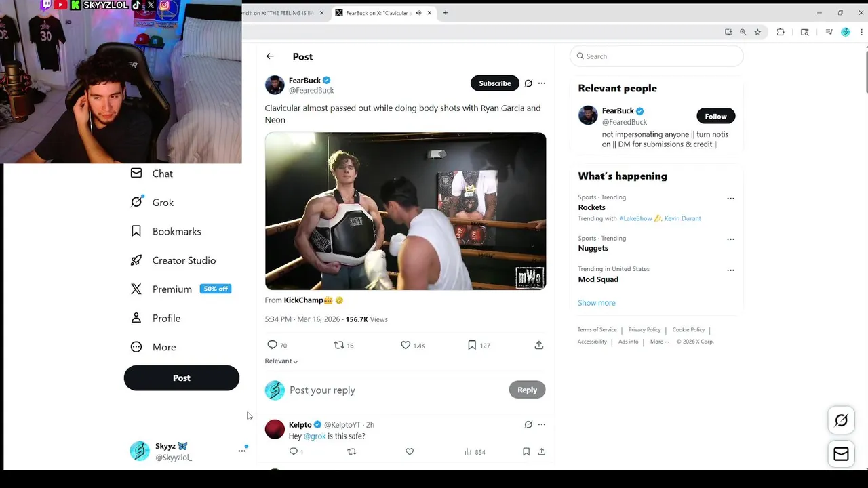This screenshot has width=868, height=488.
Task: Expand the Relevant replies sort dropdown
Action: 281,361
